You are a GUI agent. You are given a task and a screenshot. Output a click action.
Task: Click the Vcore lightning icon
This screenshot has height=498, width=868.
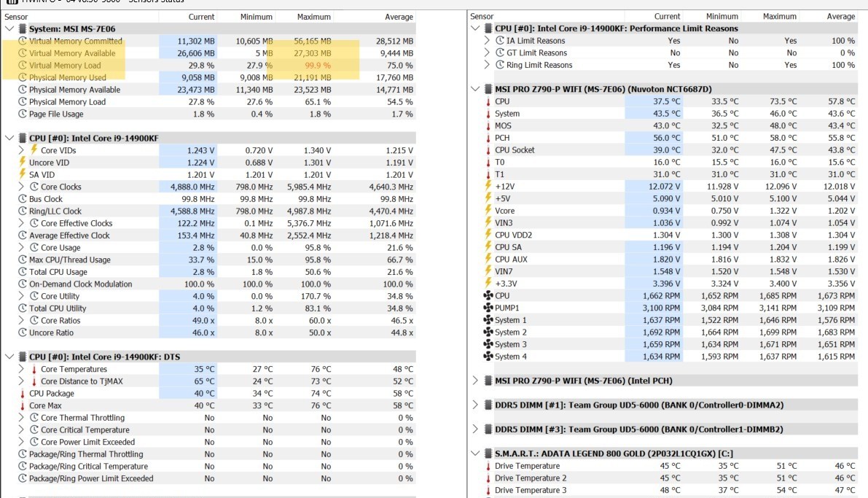[x=488, y=211]
